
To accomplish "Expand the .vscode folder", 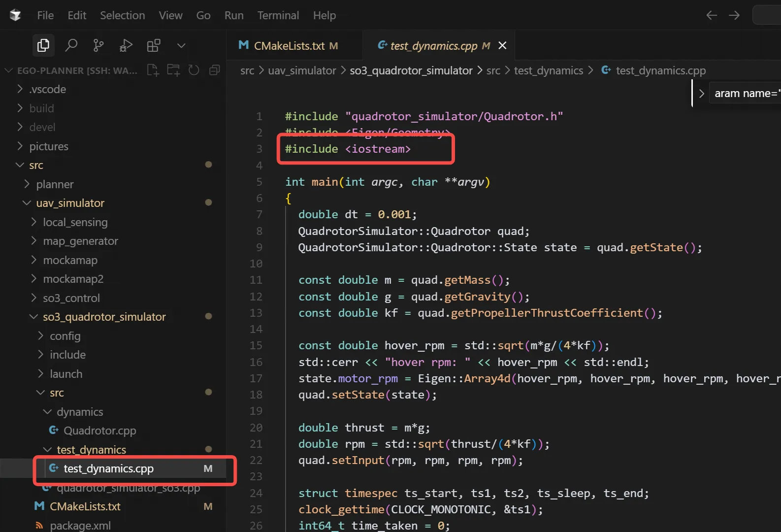I will tap(47, 89).
